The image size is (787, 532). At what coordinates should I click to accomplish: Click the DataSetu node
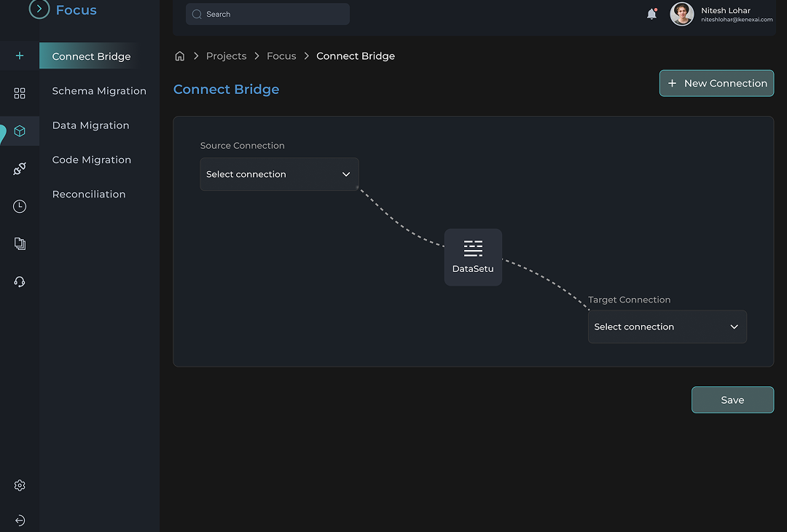tap(473, 257)
